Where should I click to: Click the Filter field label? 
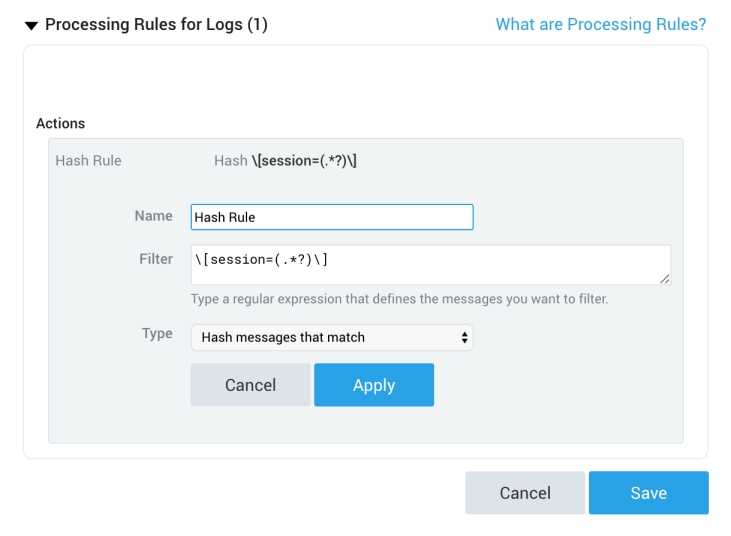155,259
